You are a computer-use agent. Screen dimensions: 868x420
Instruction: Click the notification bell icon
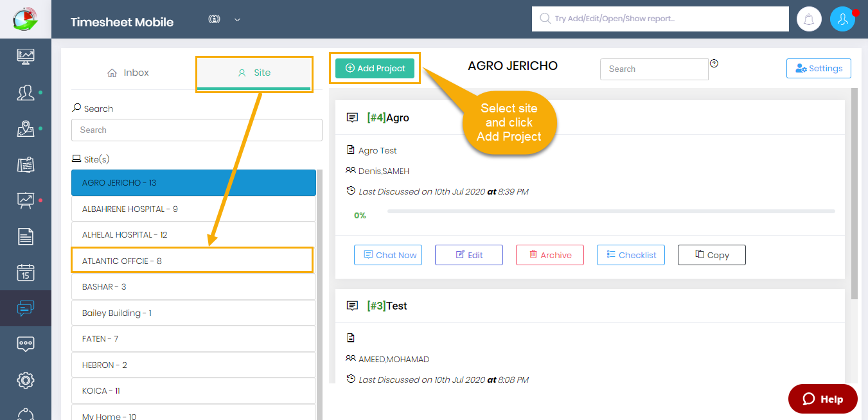click(x=809, y=19)
